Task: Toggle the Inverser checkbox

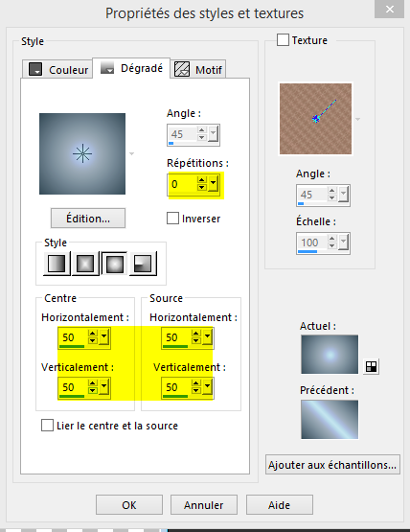Action: 172,219
